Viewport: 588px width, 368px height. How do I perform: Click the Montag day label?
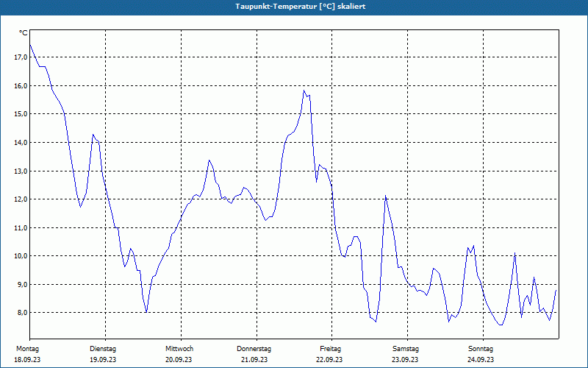point(27,349)
